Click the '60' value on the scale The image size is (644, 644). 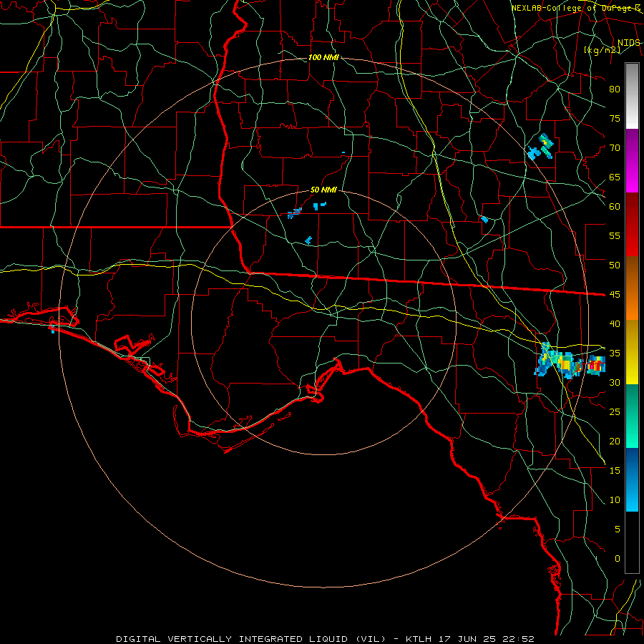pyautogui.click(x=615, y=207)
